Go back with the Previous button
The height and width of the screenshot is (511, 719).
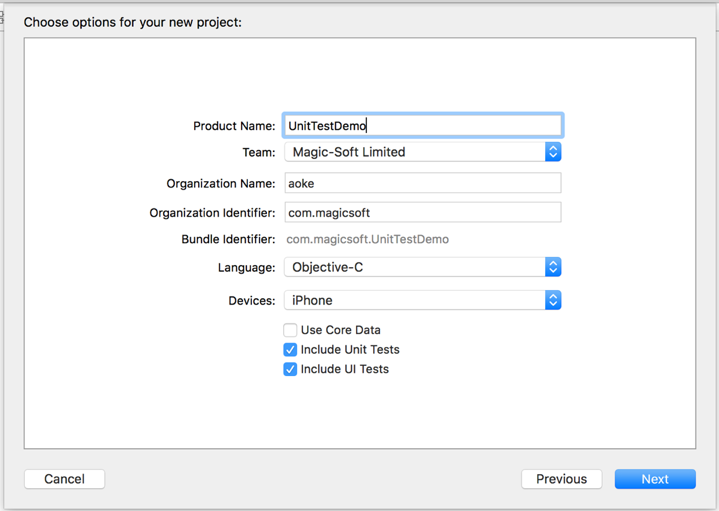tap(561, 479)
